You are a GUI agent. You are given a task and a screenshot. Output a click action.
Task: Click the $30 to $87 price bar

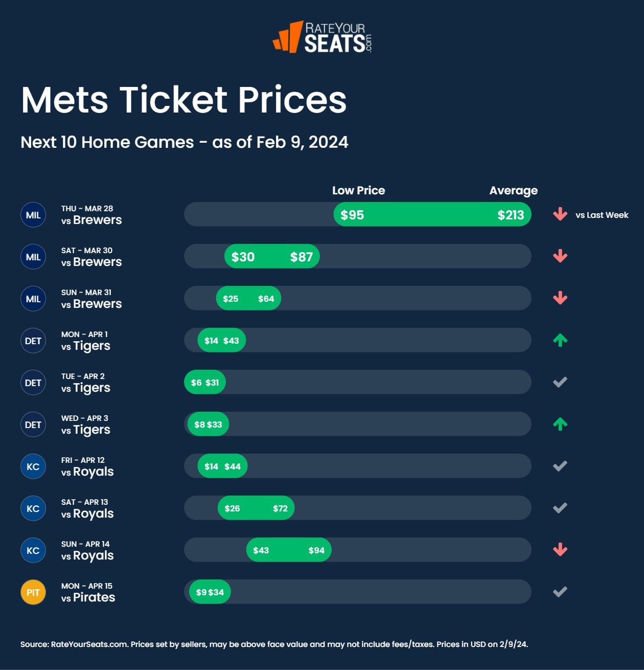click(272, 257)
